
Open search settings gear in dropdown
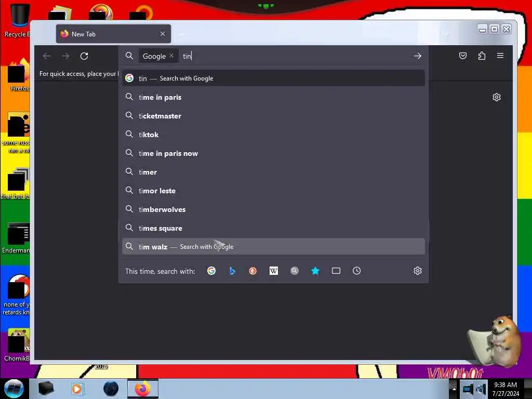418,271
